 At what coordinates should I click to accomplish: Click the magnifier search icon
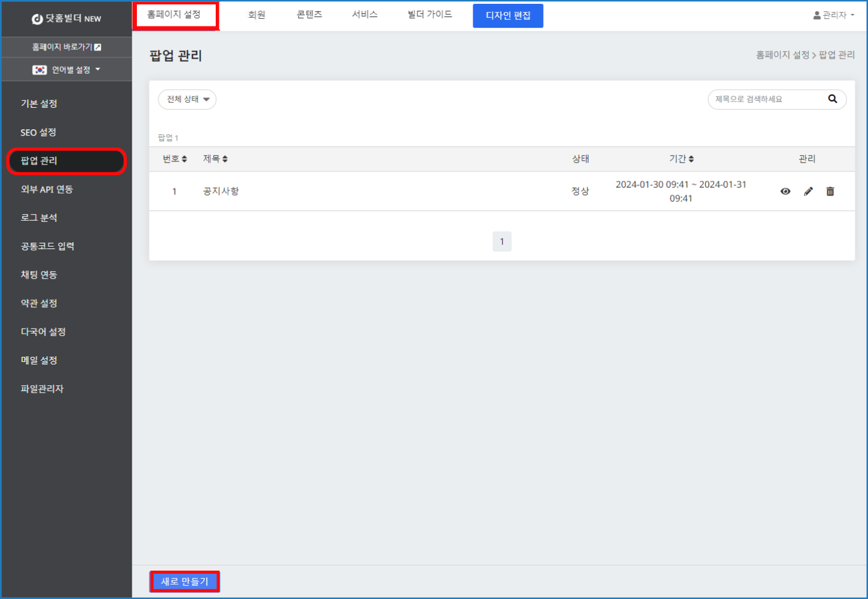833,99
